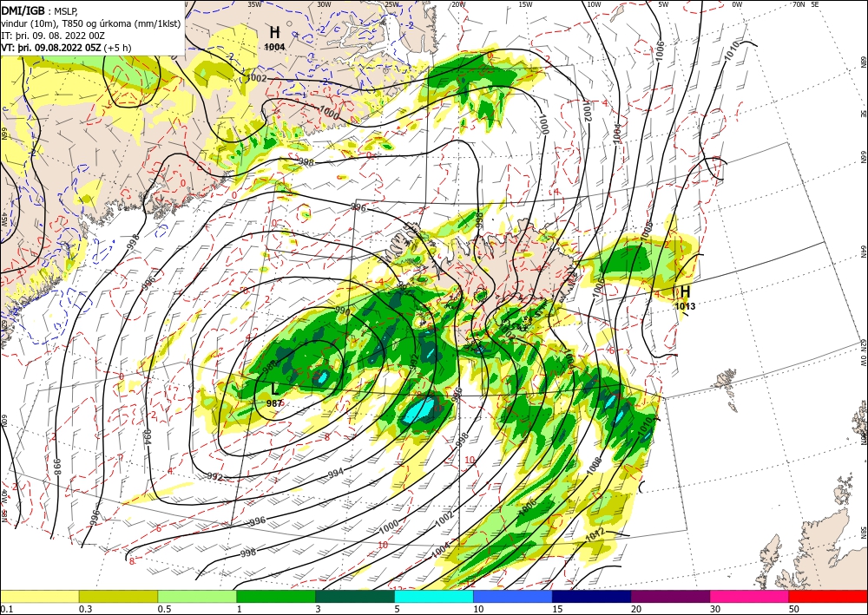Click the '30W' longitude label at top
Image resolution: width=868 pixels, height=615 pixels.
324,4
